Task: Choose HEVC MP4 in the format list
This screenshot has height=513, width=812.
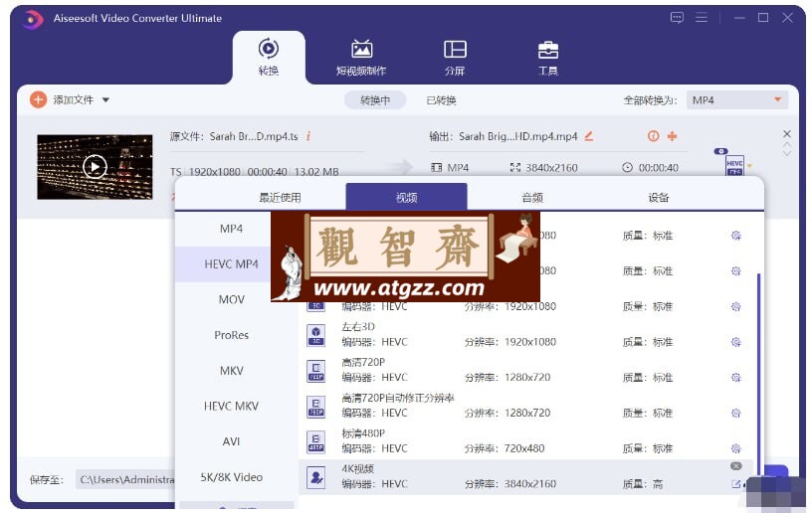Action: pos(231,264)
